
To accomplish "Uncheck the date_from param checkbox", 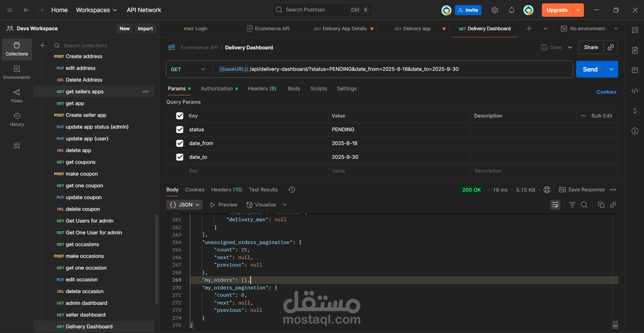I will [x=180, y=143].
